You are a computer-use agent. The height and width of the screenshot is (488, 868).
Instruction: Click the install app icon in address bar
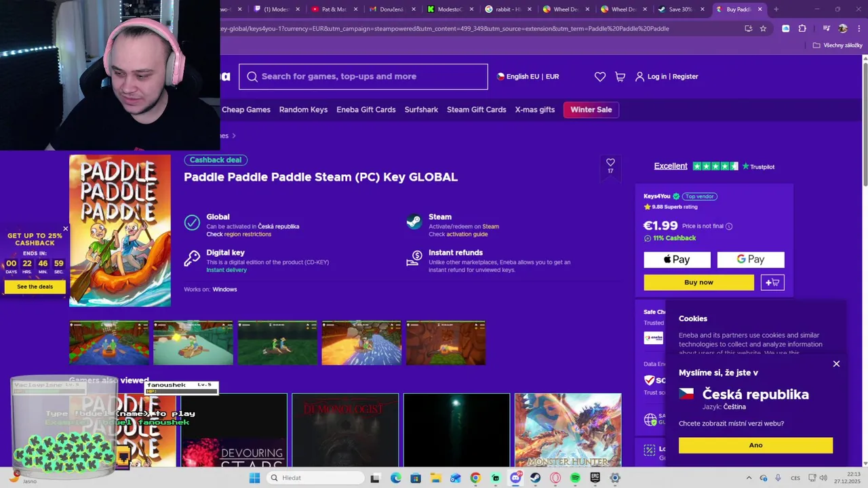pos(748,28)
